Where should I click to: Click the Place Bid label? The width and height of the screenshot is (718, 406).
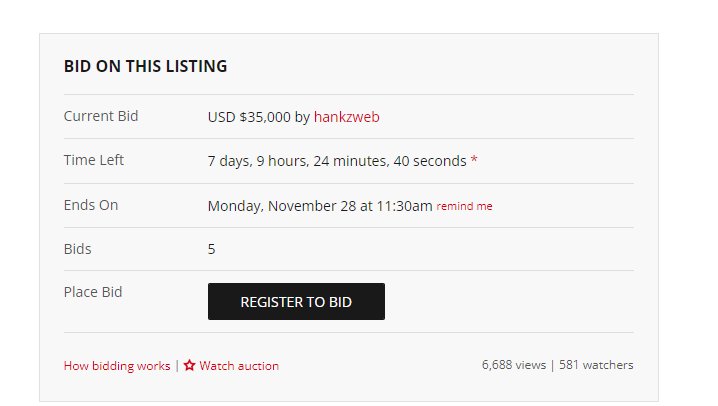[x=93, y=292]
